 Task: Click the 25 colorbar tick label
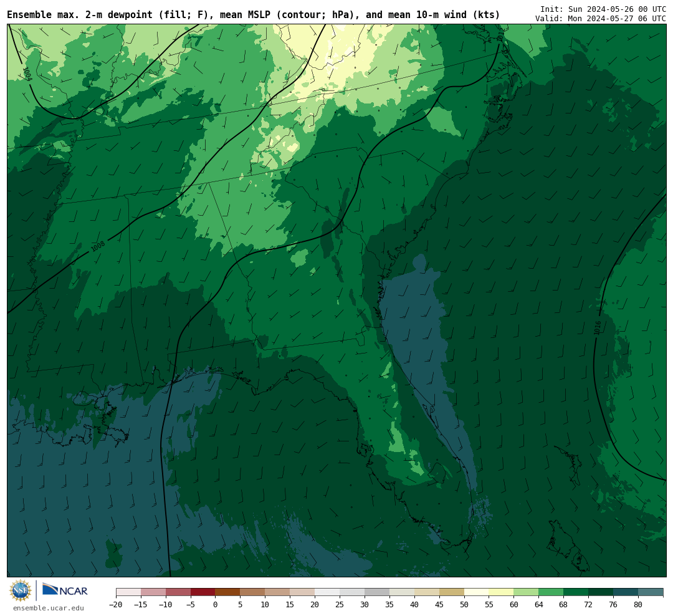click(x=340, y=604)
